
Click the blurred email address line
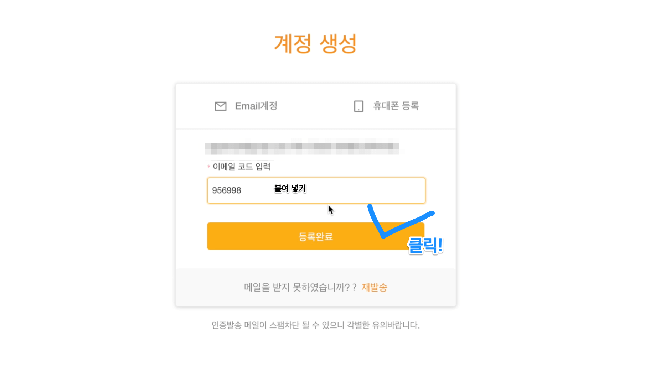(302, 147)
